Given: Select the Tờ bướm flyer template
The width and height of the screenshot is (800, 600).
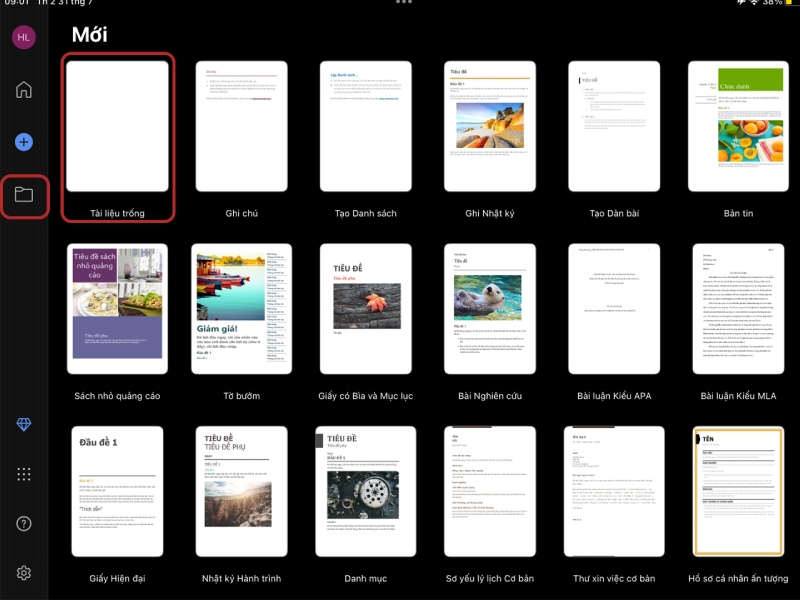Looking at the screenshot, I should tap(242, 309).
